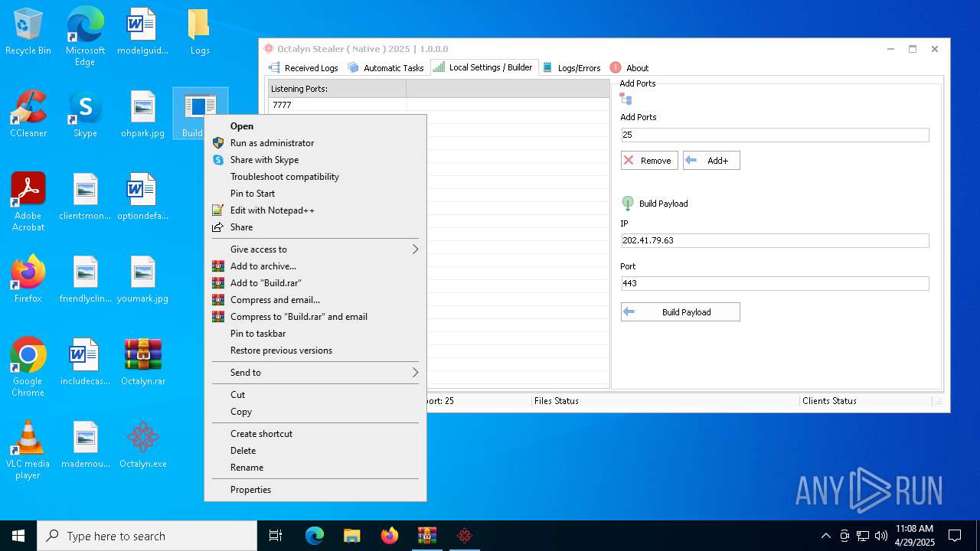Open VLC media player shortcut

(x=28, y=450)
